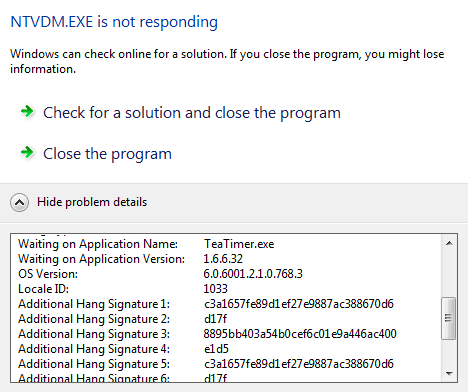The height and width of the screenshot is (392, 468).
Task: Click the TeaTimer.exe application name value
Action: pos(239,244)
